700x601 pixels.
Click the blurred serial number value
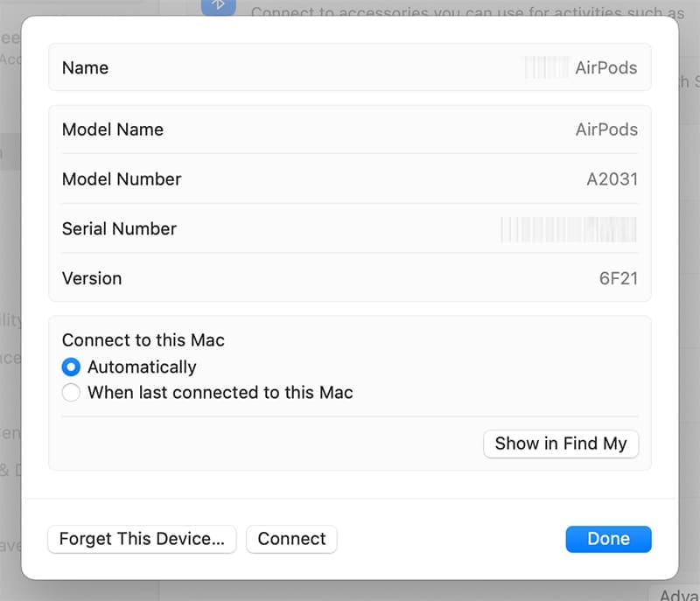pyautogui.click(x=568, y=229)
